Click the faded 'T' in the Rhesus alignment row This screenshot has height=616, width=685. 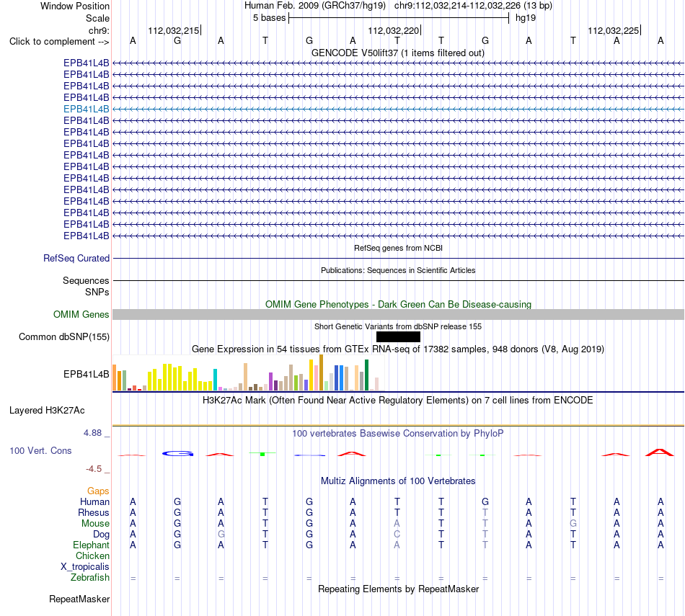click(x=485, y=512)
